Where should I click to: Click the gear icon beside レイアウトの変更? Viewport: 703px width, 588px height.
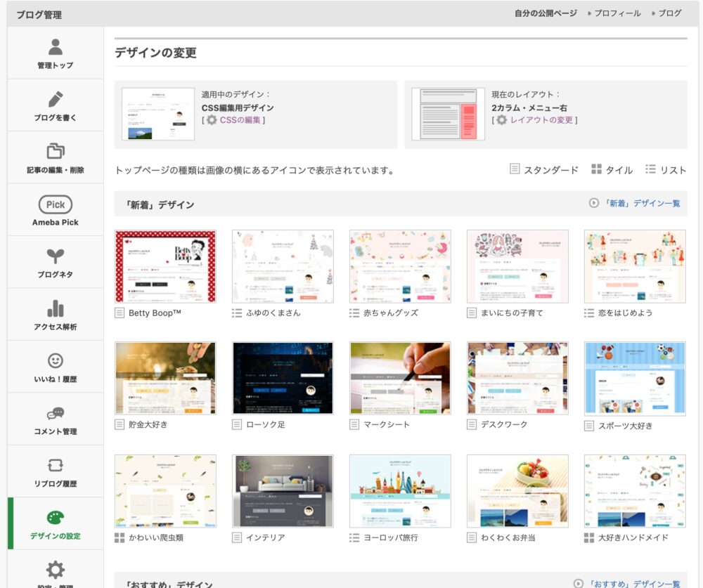[502, 119]
